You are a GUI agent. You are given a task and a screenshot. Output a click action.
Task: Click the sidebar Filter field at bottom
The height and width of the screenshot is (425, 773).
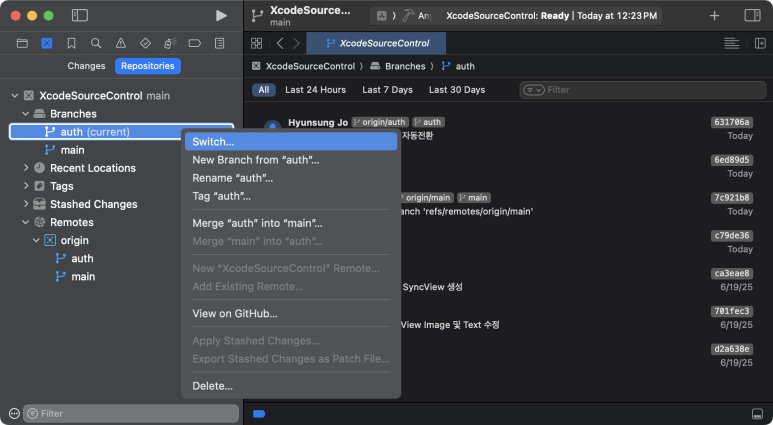131,413
